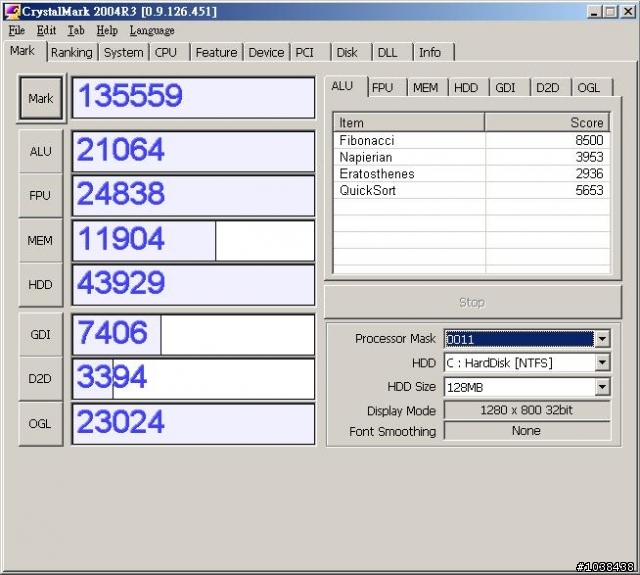Image resolution: width=640 pixels, height=575 pixels.
Task: Click the QuickSort score 5653
Action: click(589, 190)
